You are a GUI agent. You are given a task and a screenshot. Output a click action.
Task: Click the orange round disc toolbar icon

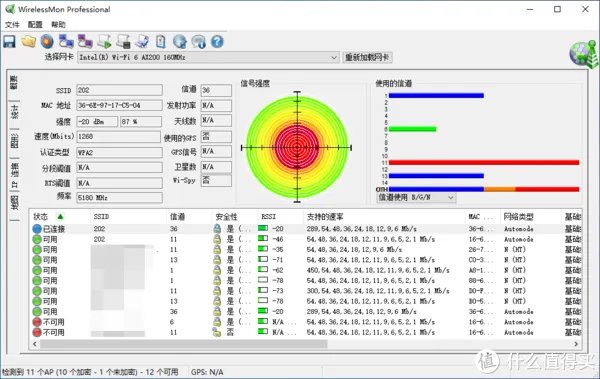(x=47, y=41)
